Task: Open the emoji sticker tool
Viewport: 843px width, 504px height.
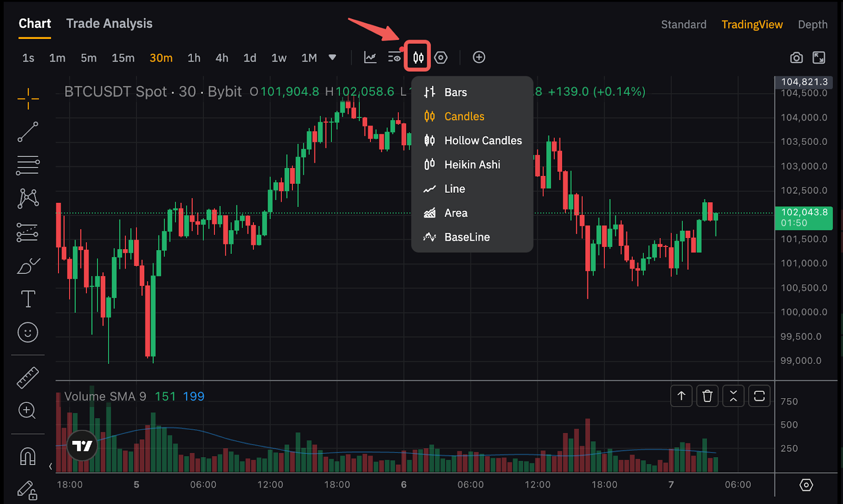Action: tap(28, 333)
